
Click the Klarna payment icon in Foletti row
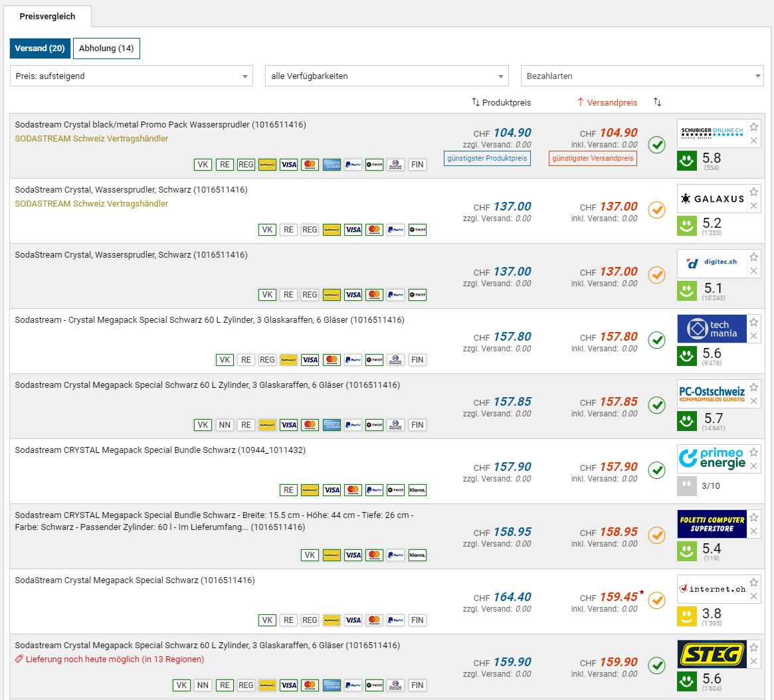coord(417,555)
